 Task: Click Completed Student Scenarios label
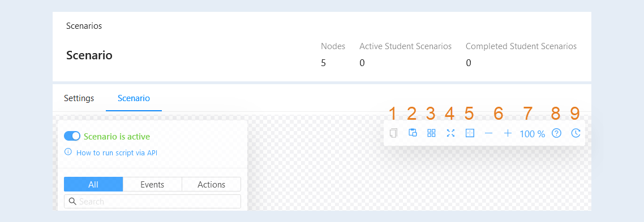521,46
